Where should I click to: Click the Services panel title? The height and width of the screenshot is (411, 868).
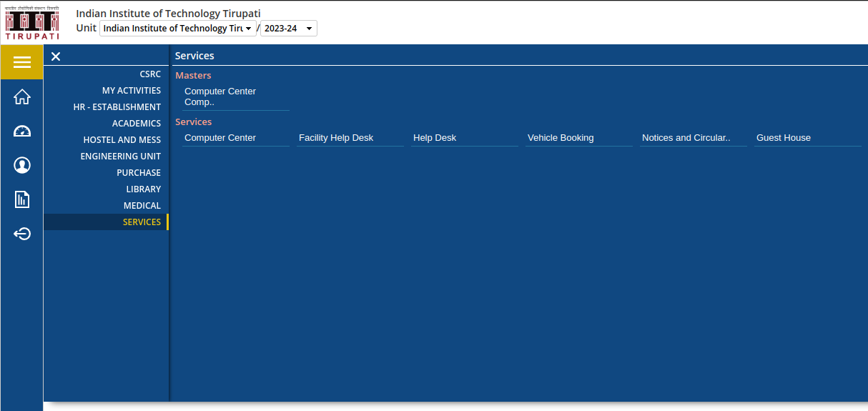point(194,56)
